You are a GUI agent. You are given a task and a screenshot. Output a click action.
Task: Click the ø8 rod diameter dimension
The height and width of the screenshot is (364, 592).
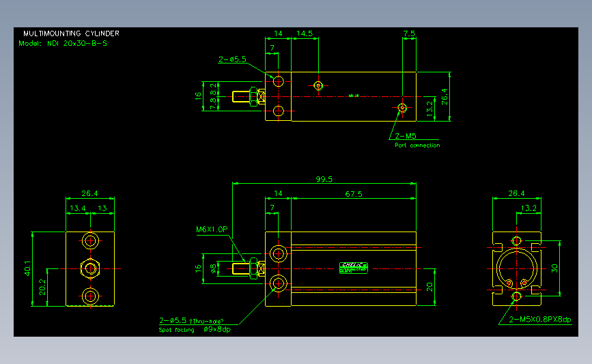213,268
